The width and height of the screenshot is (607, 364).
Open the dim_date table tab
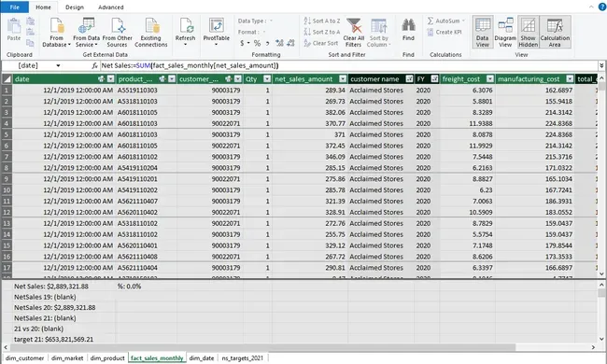click(202, 358)
